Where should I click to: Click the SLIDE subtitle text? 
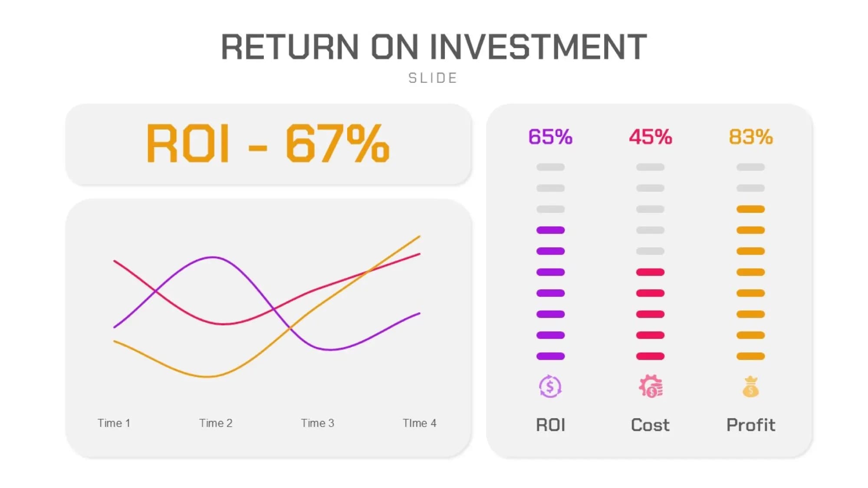pyautogui.click(x=433, y=78)
